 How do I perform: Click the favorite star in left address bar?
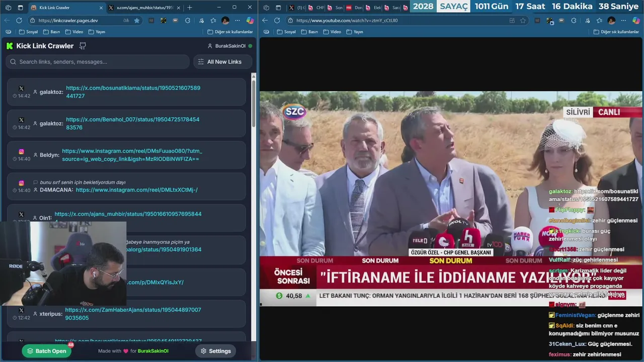pos(137,21)
